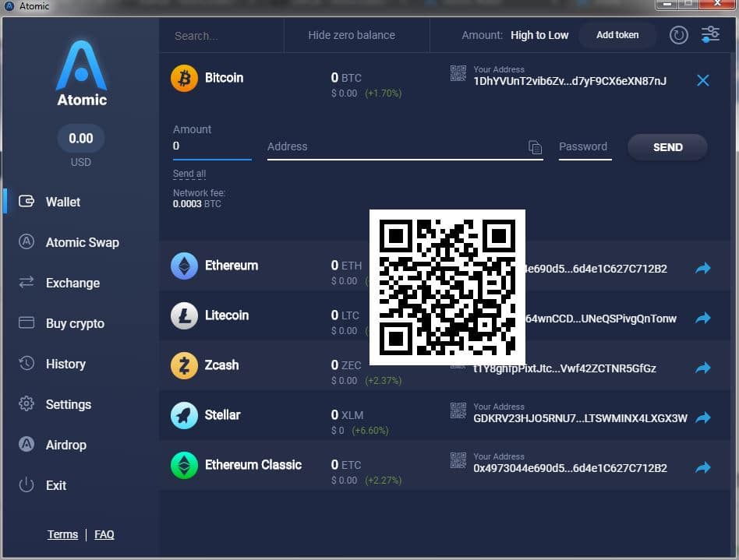Click the Buy crypto card icon

pos(27,322)
